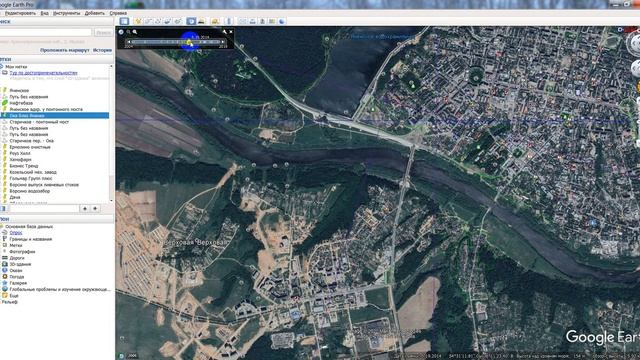This screenshot has width=640, height=360.
Task: Open the Добавить menu
Action: coord(95,13)
